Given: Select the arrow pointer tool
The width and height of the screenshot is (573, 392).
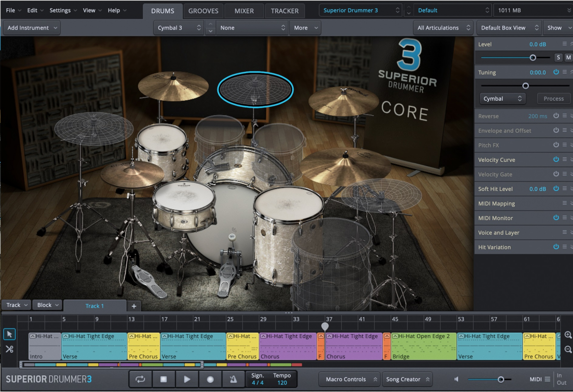Looking at the screenshot, I should point(9,334).
